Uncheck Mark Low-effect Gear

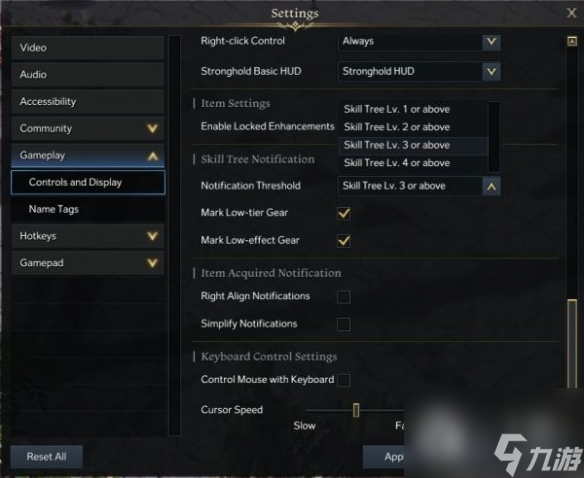tap(343, 241)
